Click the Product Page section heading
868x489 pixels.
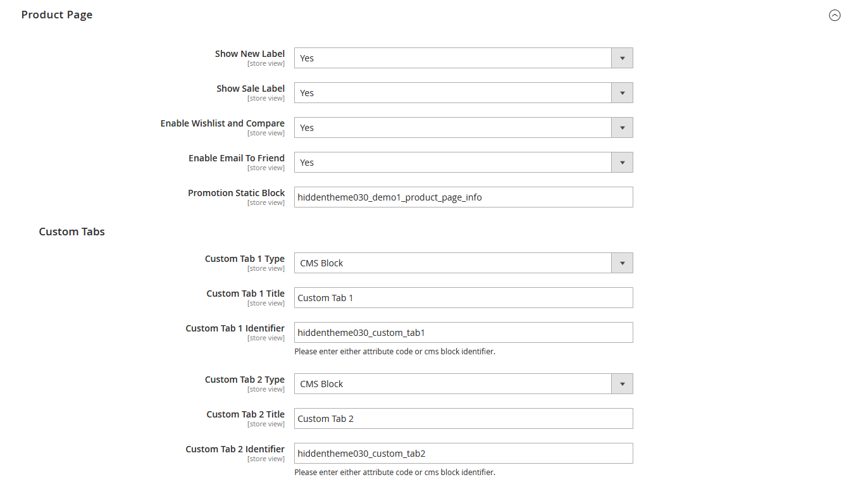click(x=56, y=14)
